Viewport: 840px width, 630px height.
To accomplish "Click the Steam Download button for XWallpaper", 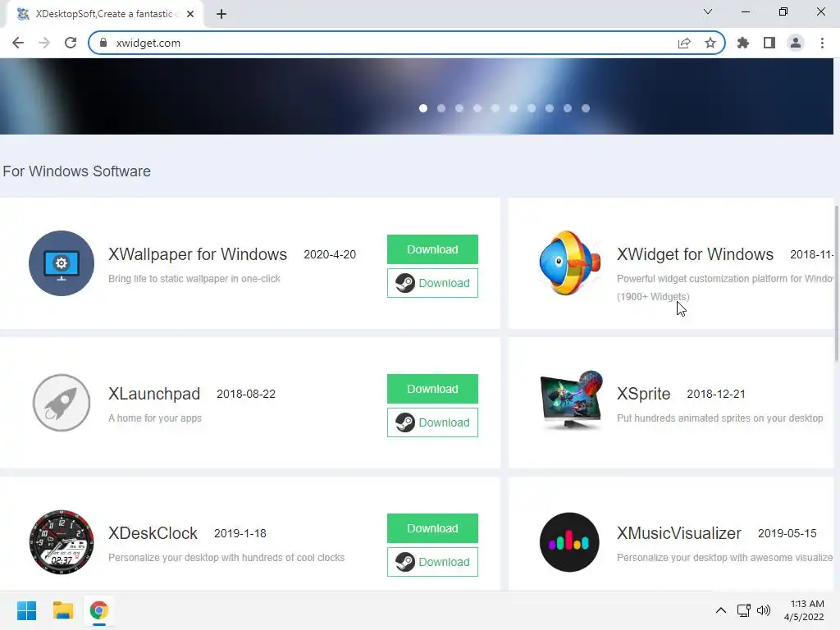I will (x=432, y=283).
